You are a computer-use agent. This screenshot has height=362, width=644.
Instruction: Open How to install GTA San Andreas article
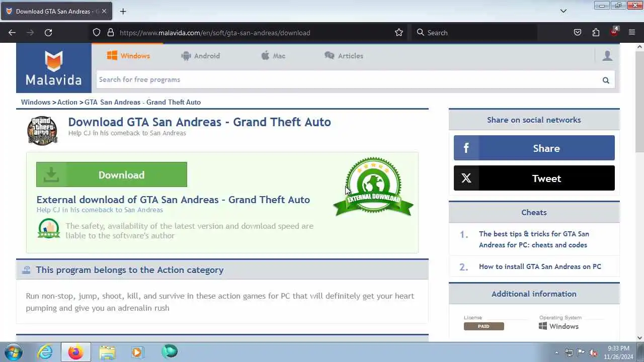point(540,266)
